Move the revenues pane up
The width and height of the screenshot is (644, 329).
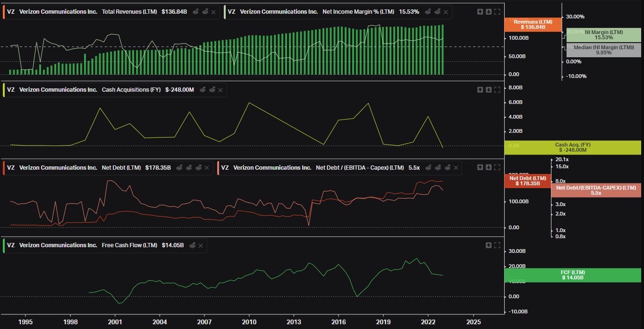(480, 12)
